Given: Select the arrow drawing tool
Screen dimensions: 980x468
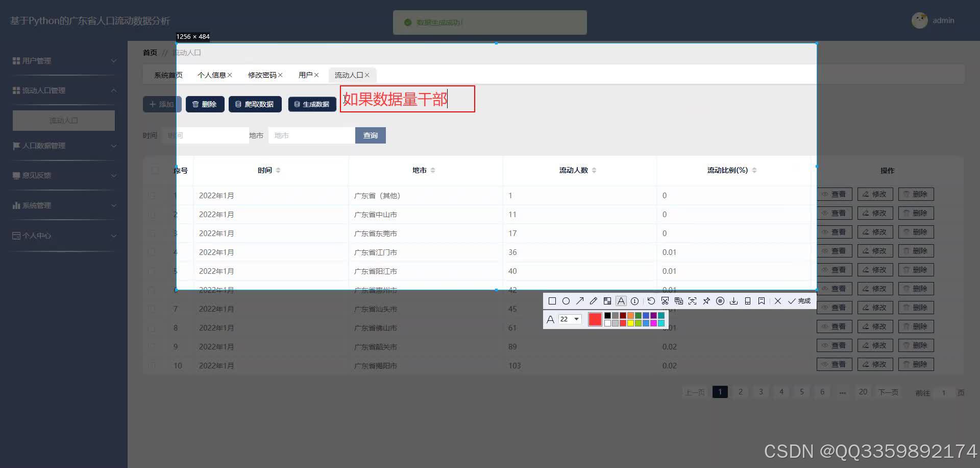Looking at the screenshot, I should 580,301.
